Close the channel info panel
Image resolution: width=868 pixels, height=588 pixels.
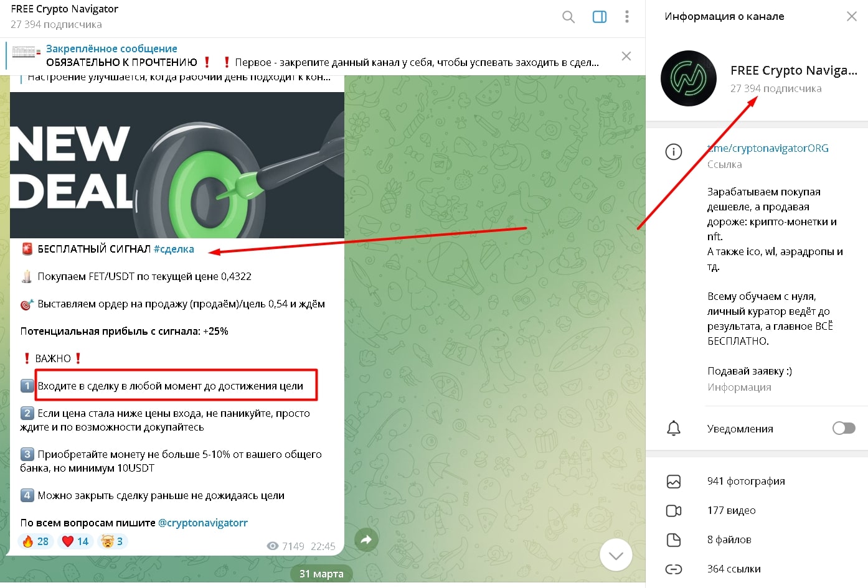[852, 16]
